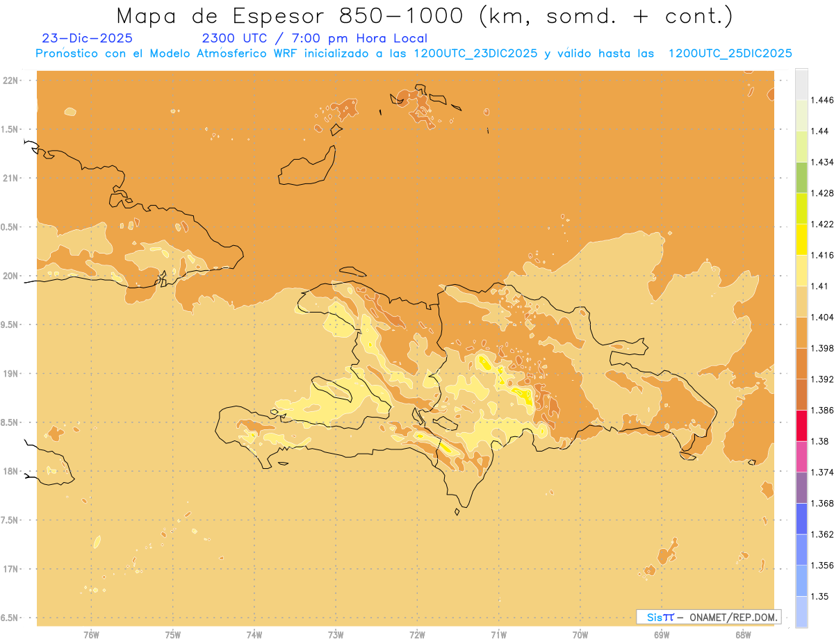Click the legend value '1.398'
The width and height of the screenshot is (834, 644).
pyautogui.click(x=822, y=348)
